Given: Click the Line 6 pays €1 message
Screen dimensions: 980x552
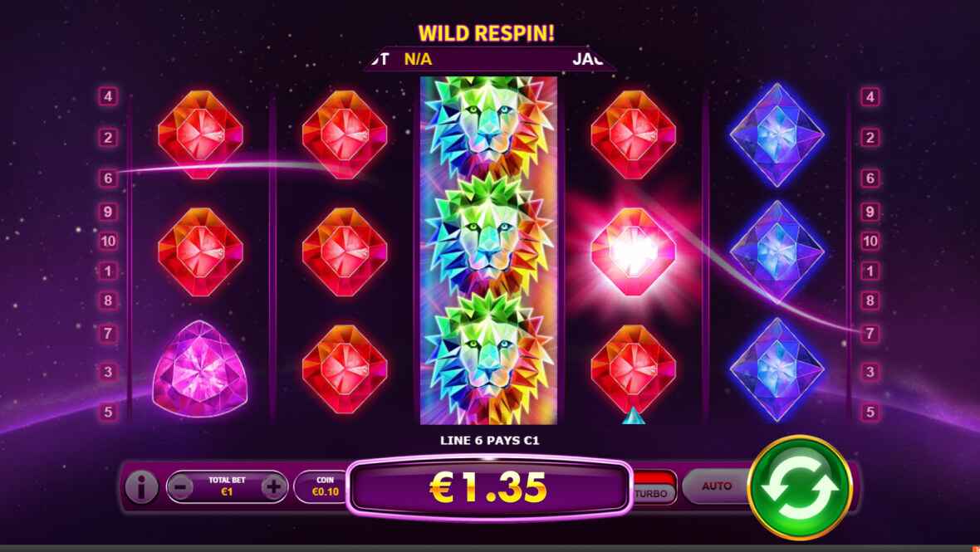Looking at the screenshot, I should (x=489, y=440).
